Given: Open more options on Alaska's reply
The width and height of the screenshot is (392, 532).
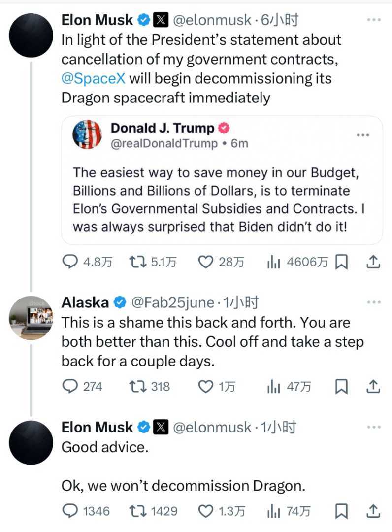Looking at the screenshot, I should pos(374,302).
